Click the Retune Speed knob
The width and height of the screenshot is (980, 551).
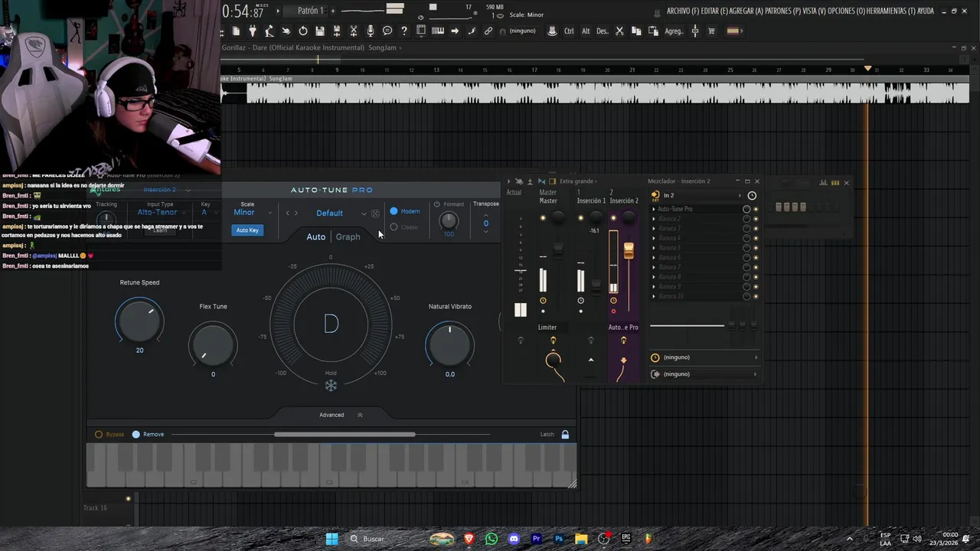[139, 321]
